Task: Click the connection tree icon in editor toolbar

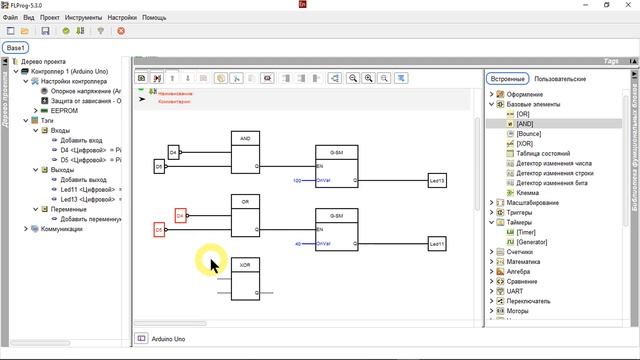Action: click(335, 78)
